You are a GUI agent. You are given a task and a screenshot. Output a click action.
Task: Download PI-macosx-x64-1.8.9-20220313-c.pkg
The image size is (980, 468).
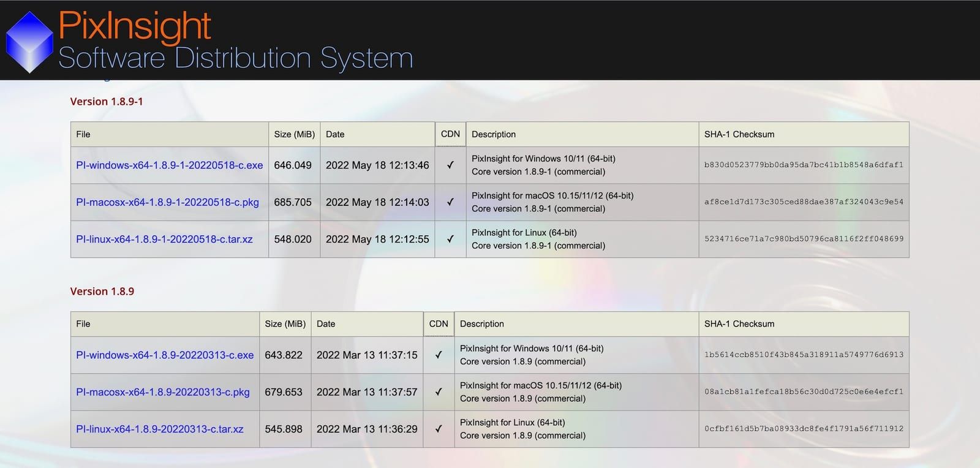click(163, 392)
